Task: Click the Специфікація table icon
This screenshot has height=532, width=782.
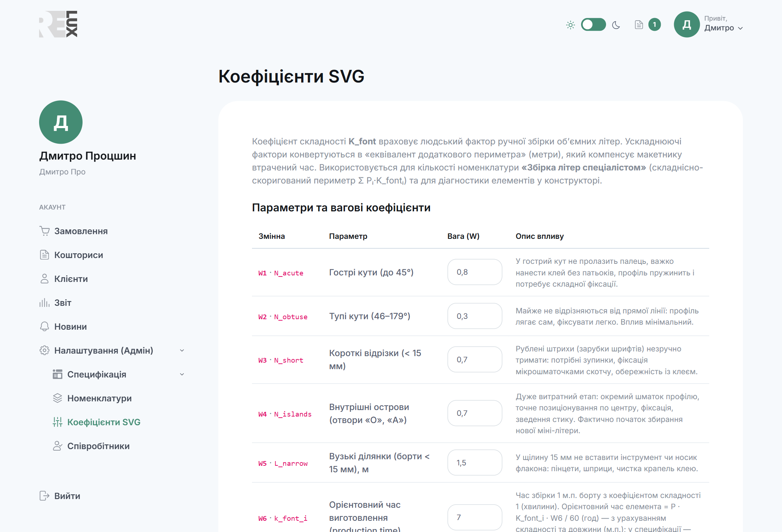Action: [x=58, y=374]
